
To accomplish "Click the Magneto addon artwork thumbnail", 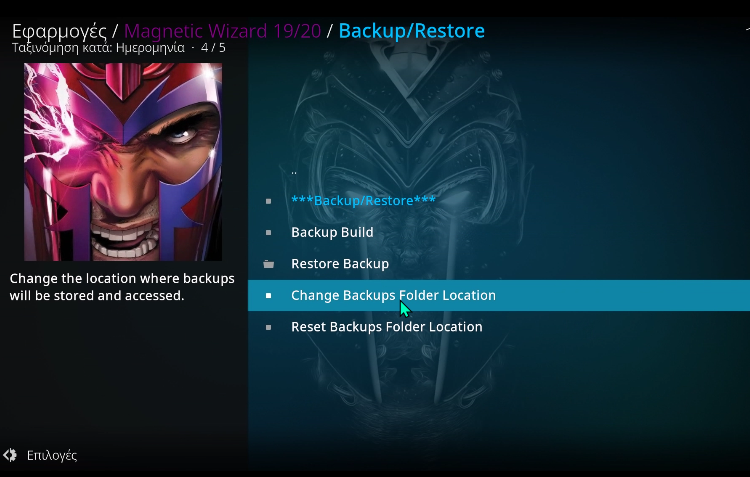I will 123,162.
